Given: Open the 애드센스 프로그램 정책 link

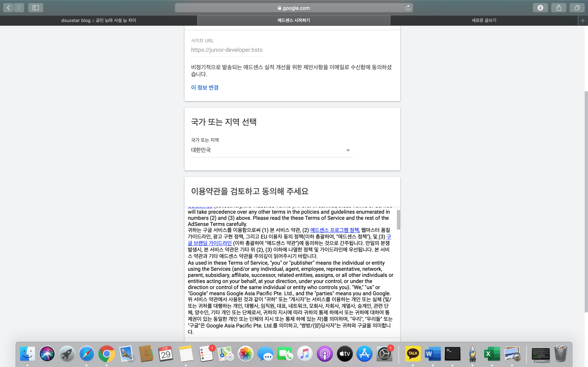Looking at the screenshot, I should tap(334, 230).
